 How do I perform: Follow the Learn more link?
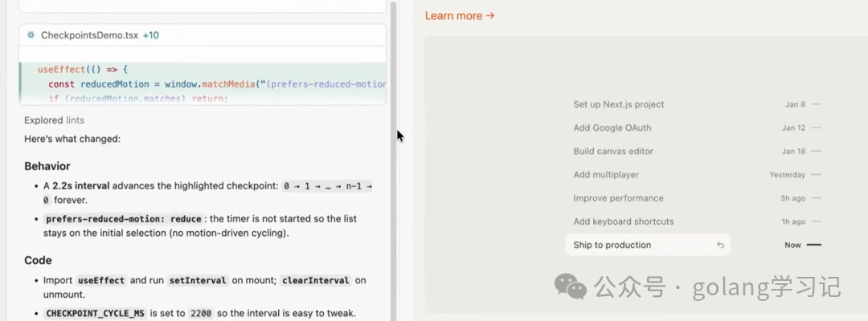(x=460, y=16)
